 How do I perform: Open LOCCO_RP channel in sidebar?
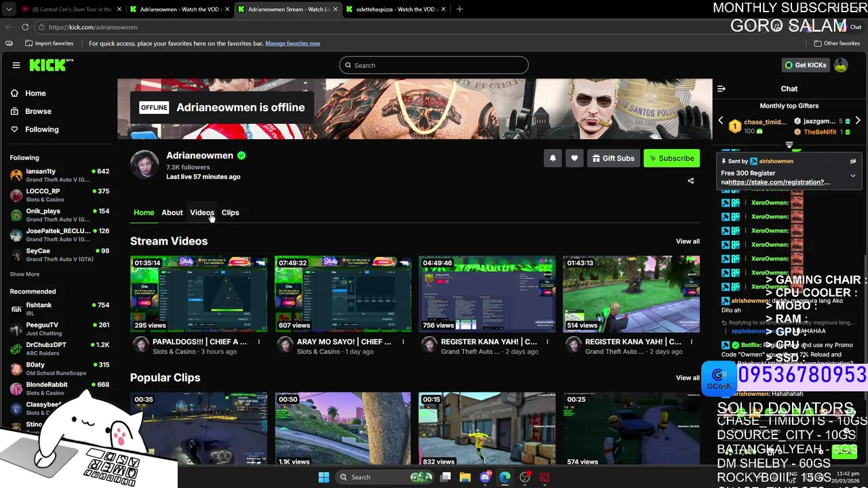pyautogui.click(x=60, y=195)
